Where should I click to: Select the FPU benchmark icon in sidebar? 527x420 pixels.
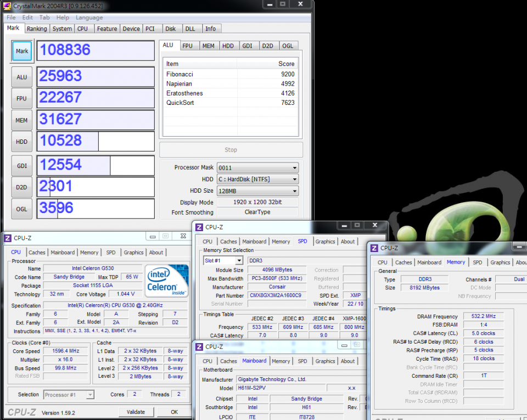coord(21,98)
